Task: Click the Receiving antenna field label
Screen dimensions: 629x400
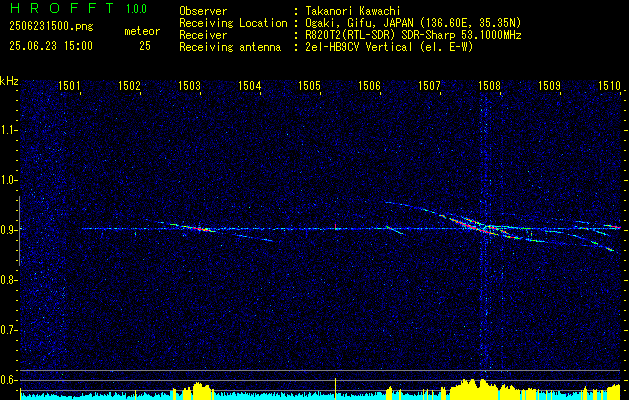Action: tap(230, 47)
